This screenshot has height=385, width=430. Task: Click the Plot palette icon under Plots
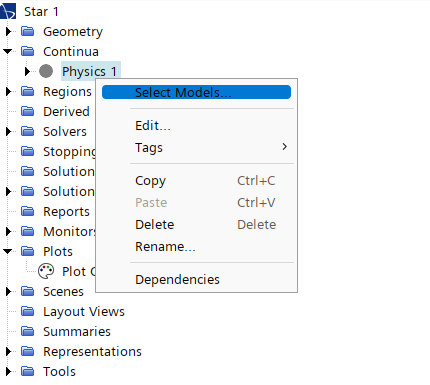point(46,271)
